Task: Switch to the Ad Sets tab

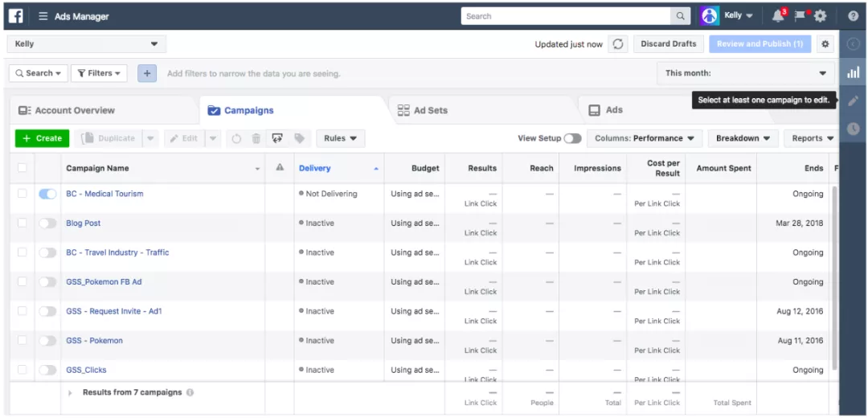Action: (422, 110)
